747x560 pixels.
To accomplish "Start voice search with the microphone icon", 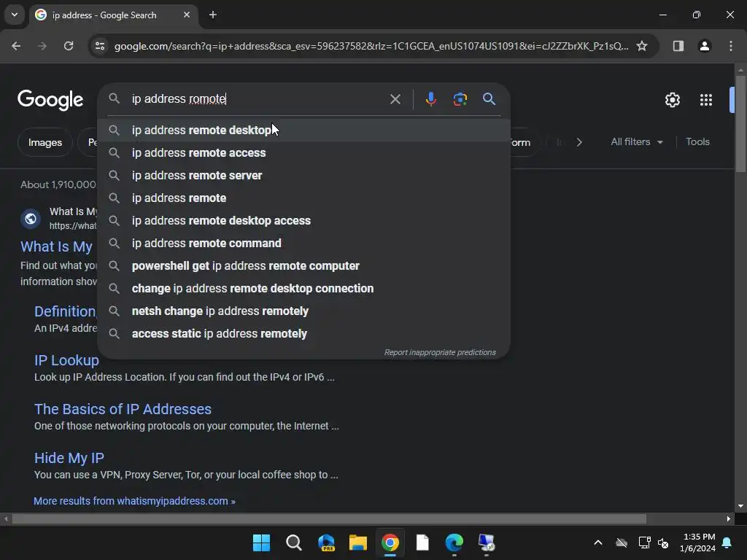I will pyautogui.click(x=430, y=99).
